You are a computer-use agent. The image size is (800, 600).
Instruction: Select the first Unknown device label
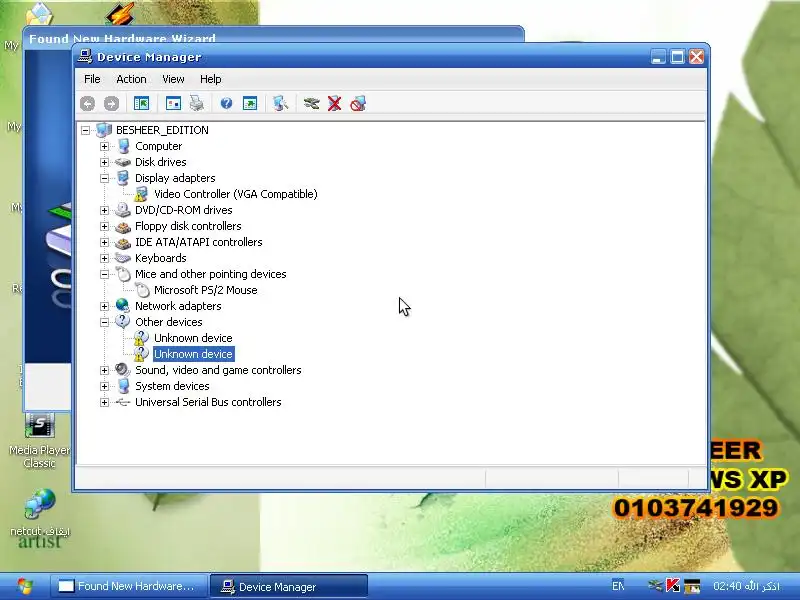click(x=193, y=338)
